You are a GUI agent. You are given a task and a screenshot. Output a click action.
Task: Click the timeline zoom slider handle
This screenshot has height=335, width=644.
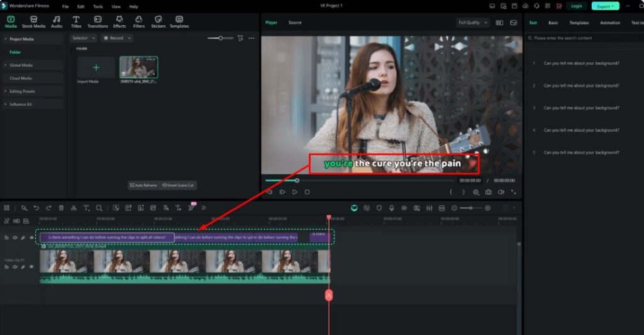[x=471, y=208]
